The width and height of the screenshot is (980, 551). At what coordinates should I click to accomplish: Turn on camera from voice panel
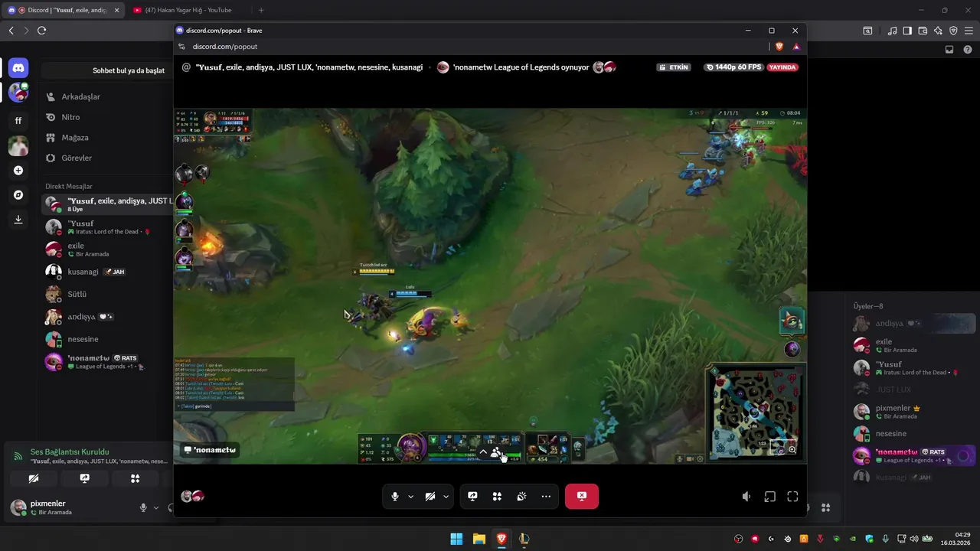[33, 478]
